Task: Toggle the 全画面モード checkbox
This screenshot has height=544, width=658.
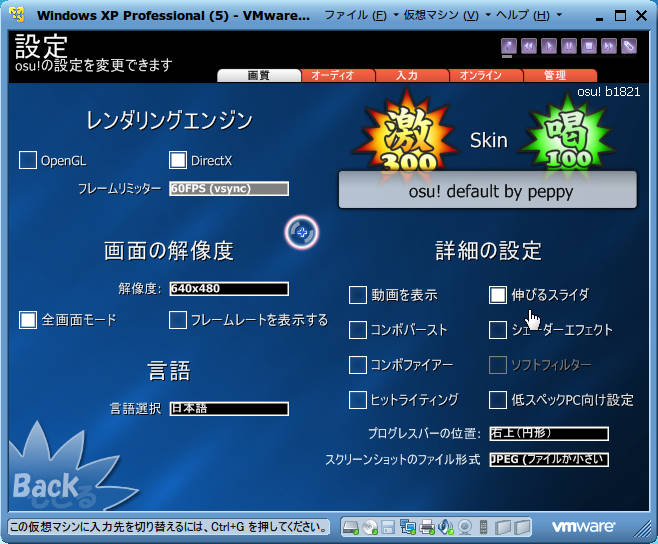Action: pos(28,320)
